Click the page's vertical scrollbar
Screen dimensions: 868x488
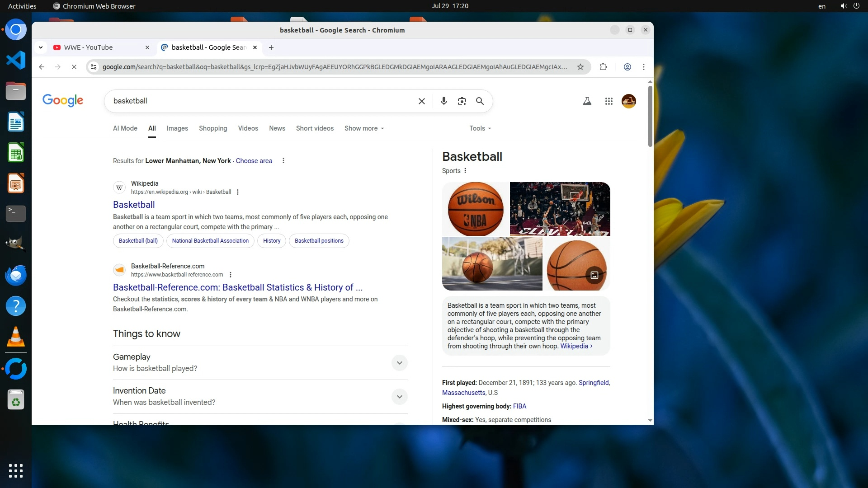650,116
